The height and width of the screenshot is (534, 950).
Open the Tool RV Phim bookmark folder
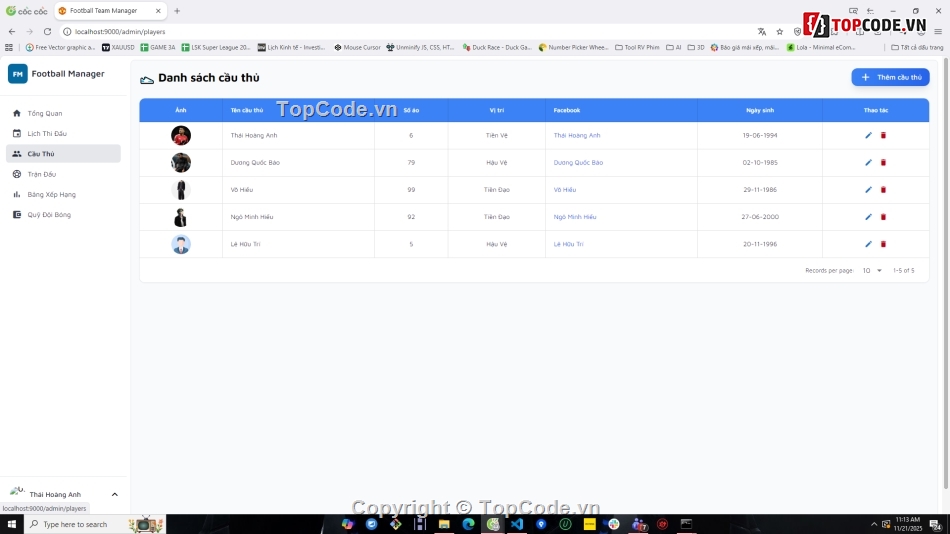(x=637, y=47)
